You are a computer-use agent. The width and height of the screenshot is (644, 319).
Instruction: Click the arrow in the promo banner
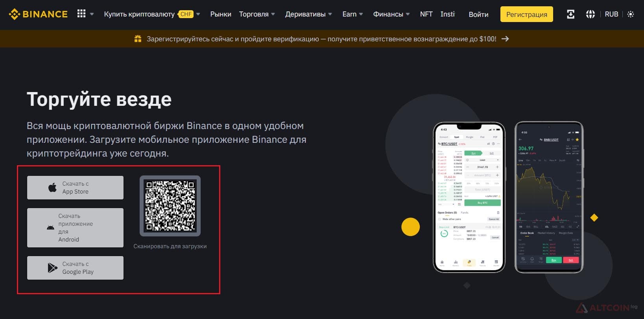(505, 39)
